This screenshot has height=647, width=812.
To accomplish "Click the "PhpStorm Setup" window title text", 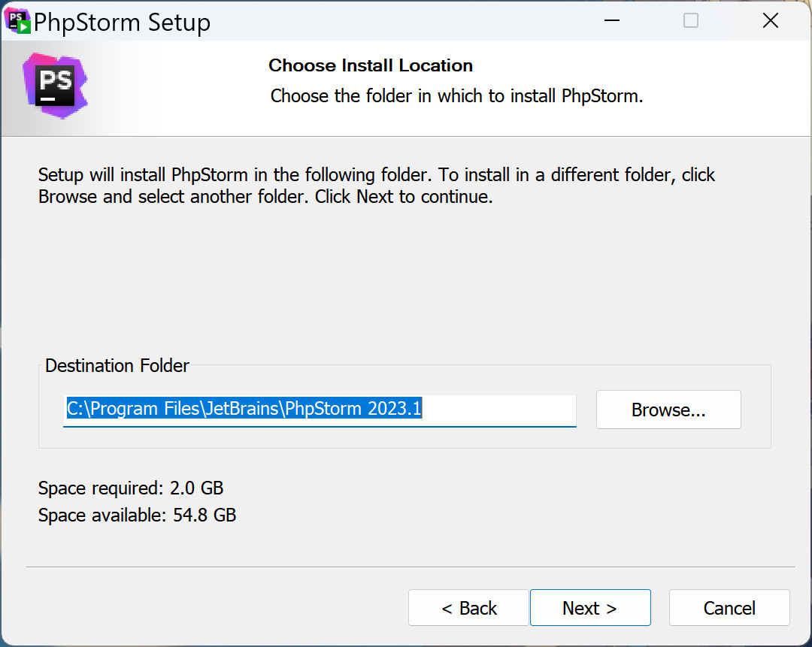I will [x=122, y=23].
